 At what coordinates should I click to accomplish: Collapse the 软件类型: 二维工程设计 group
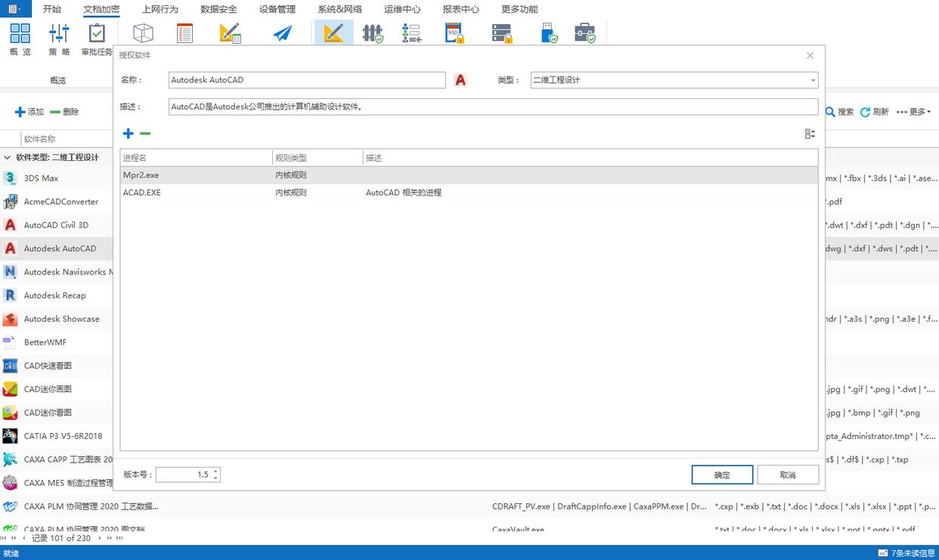[8, 158]
